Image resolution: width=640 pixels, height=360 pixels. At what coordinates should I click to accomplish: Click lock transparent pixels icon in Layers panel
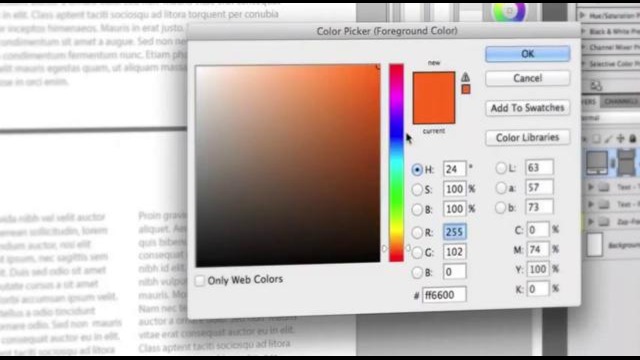[596, 139]
